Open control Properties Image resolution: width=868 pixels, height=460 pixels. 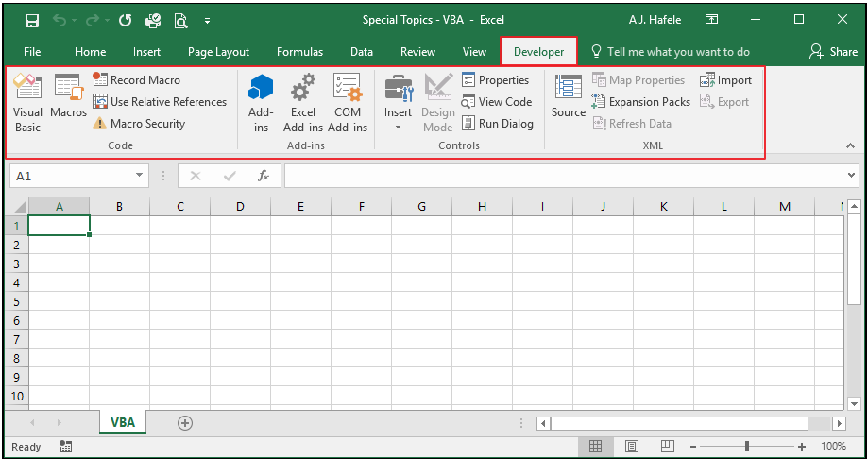pos(496,79)
